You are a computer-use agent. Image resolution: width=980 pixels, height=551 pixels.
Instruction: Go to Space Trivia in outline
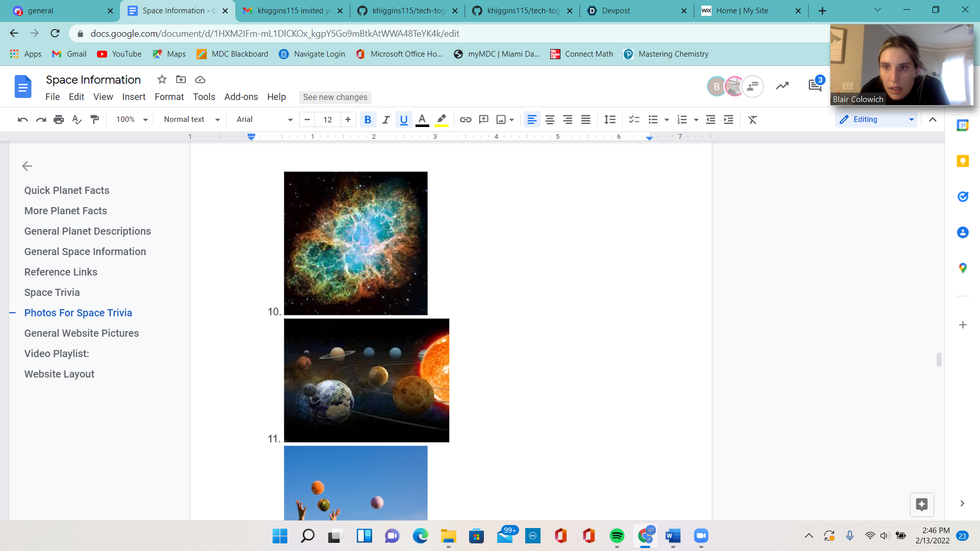tap(52, 292)
